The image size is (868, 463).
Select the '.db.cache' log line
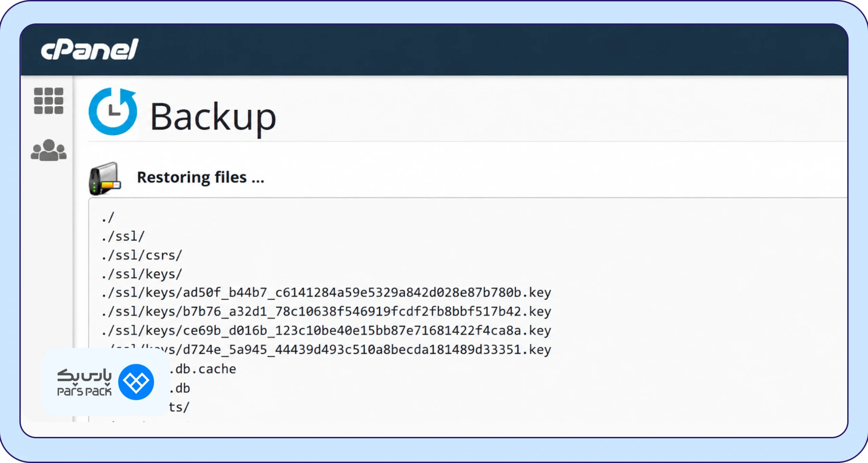click(202, 369)
